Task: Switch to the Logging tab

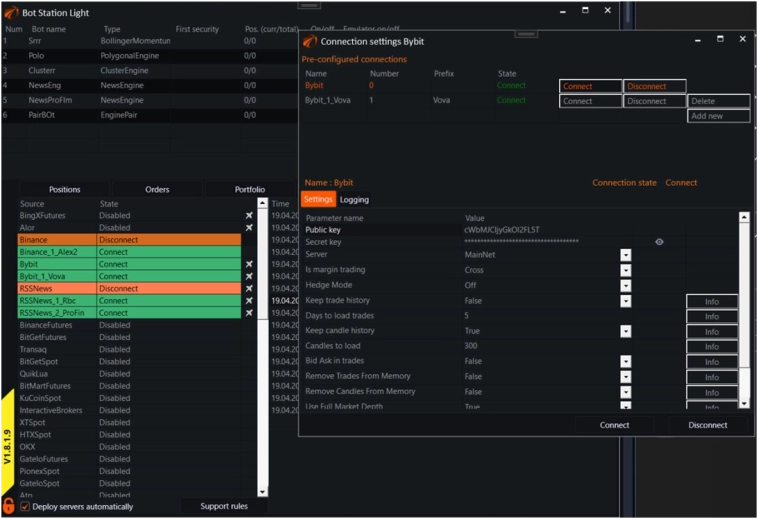Action: click(354, 200)
